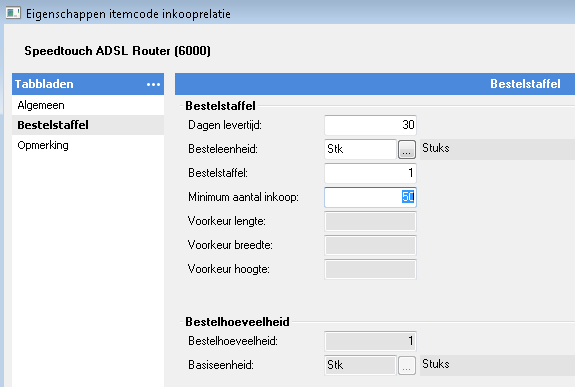Viewport: 575px width, 387px height.
Task: Click the Minimum aantal inkoop field
Action: (x=370, y=197)
